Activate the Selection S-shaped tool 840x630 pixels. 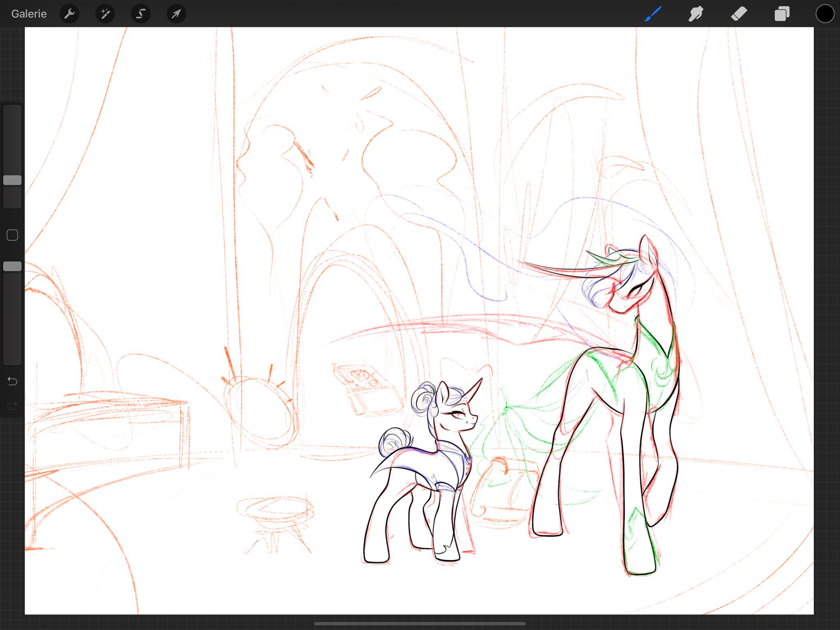(141, 14)
